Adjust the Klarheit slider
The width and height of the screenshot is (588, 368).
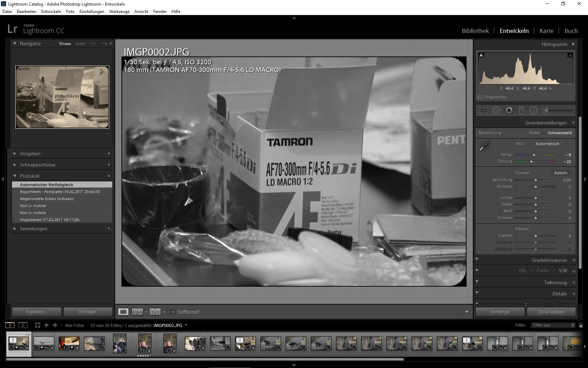(x=535, y=236)
